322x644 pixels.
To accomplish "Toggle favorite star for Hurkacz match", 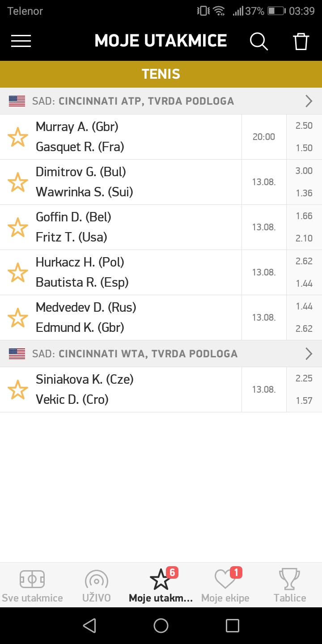I will coord(18,272).
